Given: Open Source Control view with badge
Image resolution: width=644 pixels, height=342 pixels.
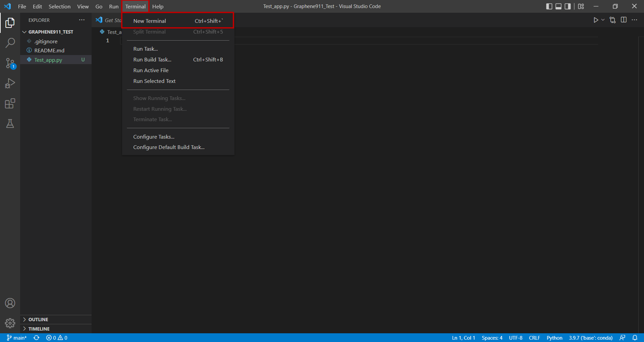Looking at the screenshot, I should coord(10,63).
